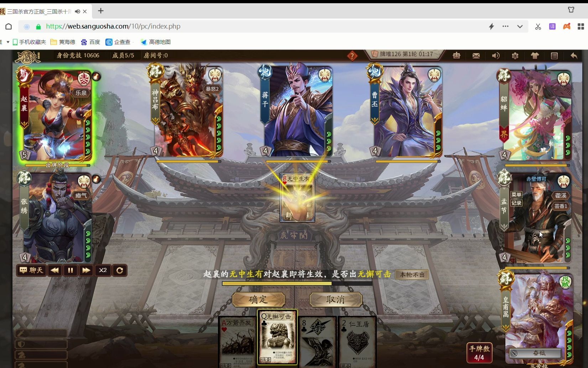
Task: Click the 手牌数 4/4 hand count indicator
Action: tap(479, 353)
